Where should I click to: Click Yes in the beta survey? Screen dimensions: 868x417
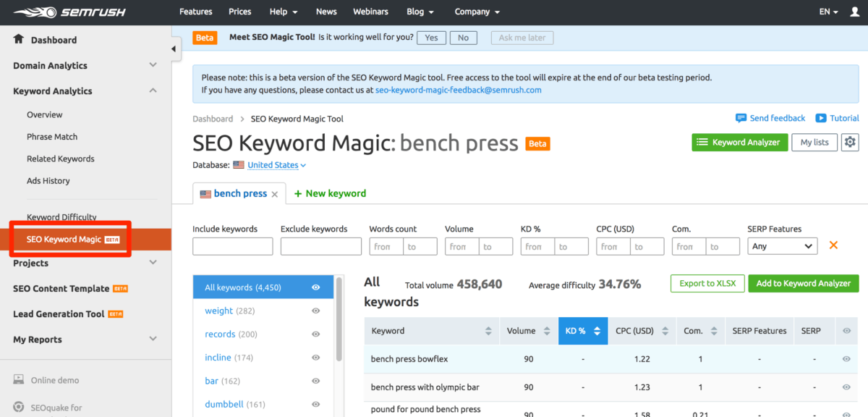point(432,38)
